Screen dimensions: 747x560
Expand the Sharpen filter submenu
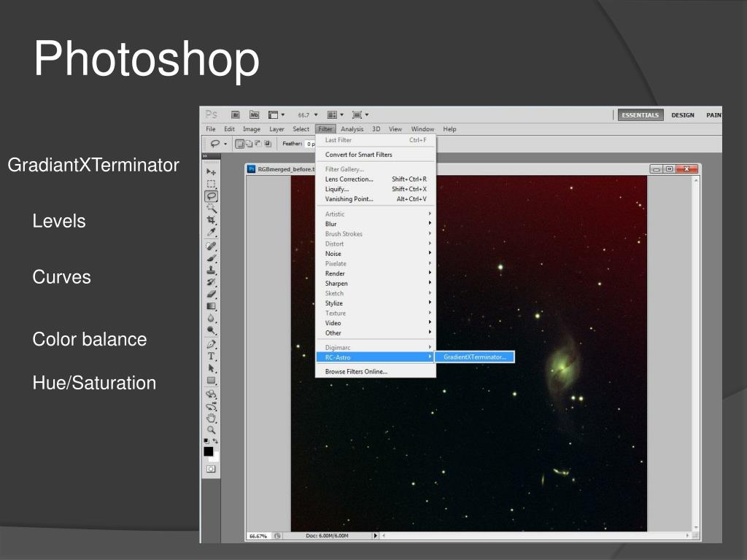[x=376, y=284]
